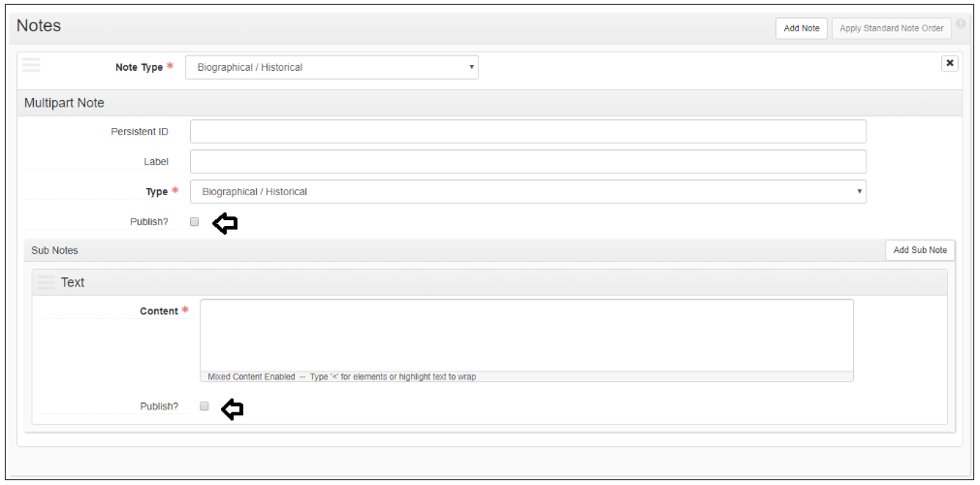Click the Notes section title
Viewport: 980px width, 485px height.
(x=39, y=25)
